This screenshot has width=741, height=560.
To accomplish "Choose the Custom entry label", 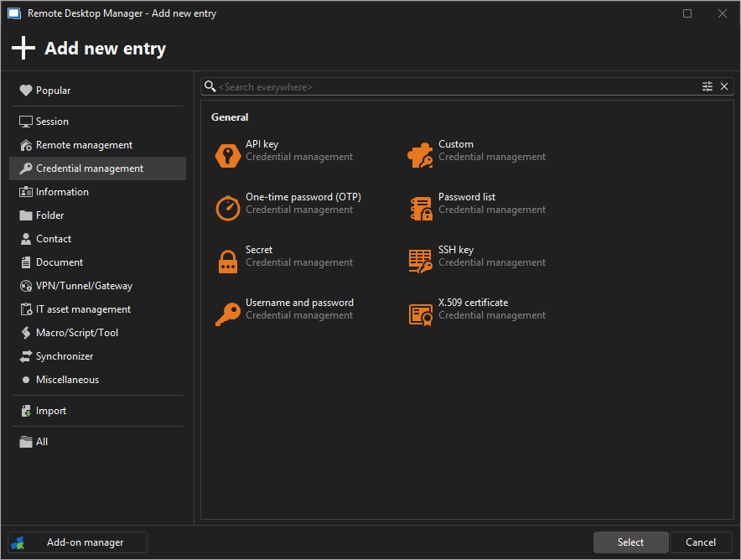I will [455, 144].
